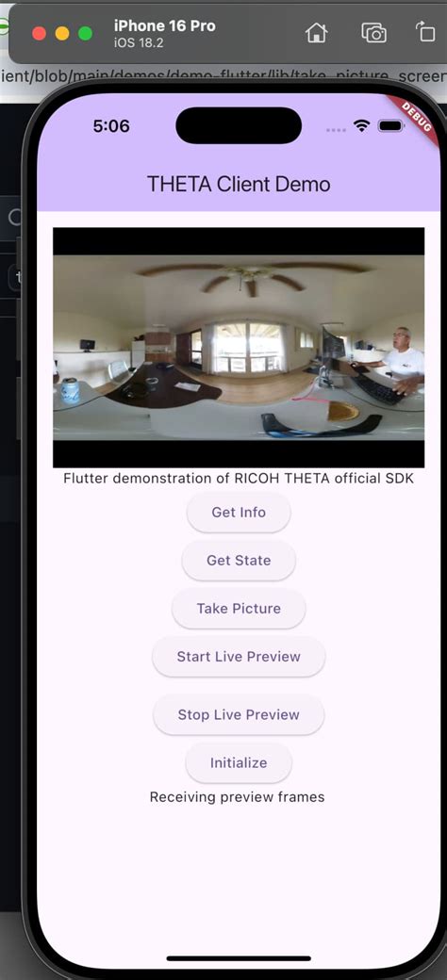
Task: Click the iPhone 16 Pro window title
Action: pos(164,25)
